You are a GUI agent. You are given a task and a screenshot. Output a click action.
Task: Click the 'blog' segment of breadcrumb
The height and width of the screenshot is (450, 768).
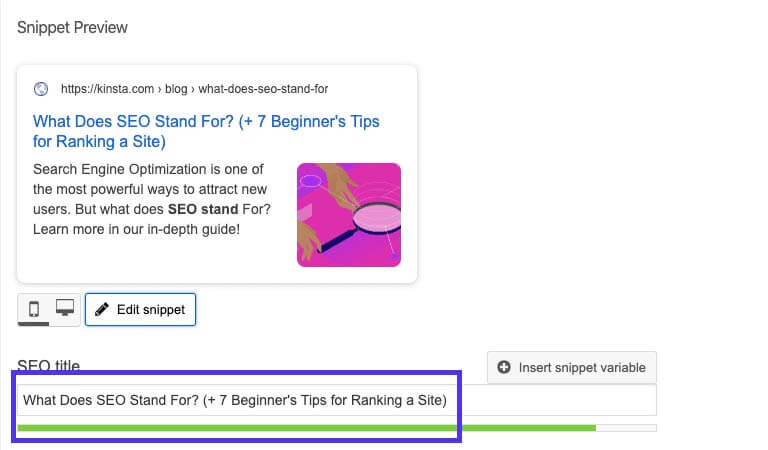pyautogui.click(x=176, y=89)
